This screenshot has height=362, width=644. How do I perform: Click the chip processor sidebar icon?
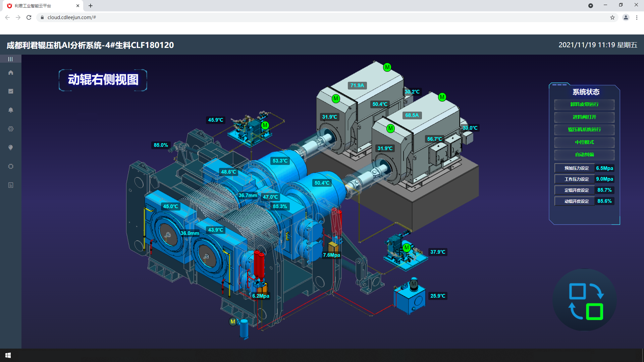[11, 166]
